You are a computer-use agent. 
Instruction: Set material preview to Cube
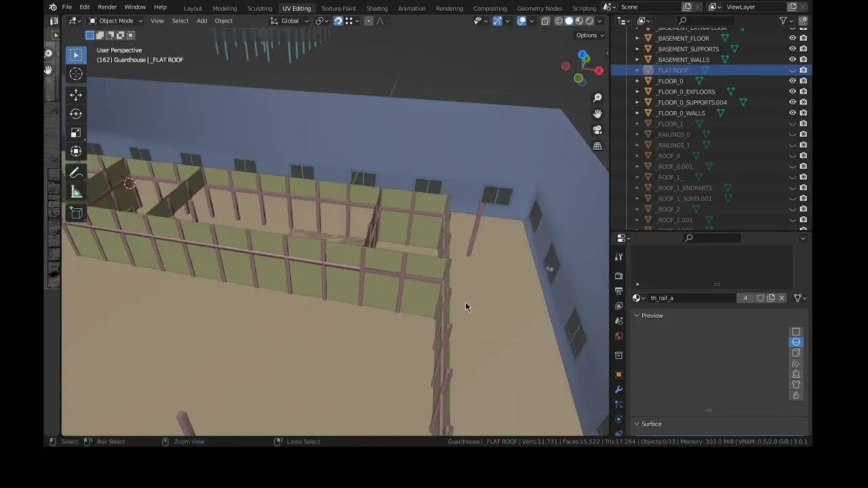pos(796,352)
